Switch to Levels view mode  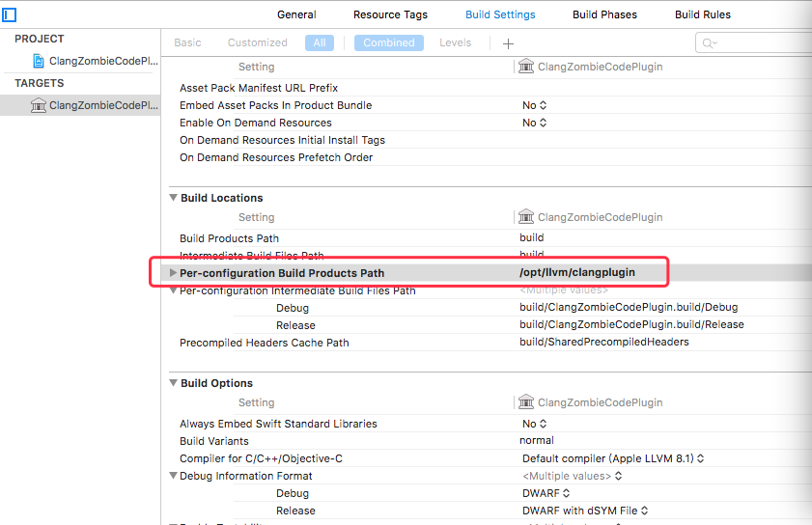click(455, 42)
